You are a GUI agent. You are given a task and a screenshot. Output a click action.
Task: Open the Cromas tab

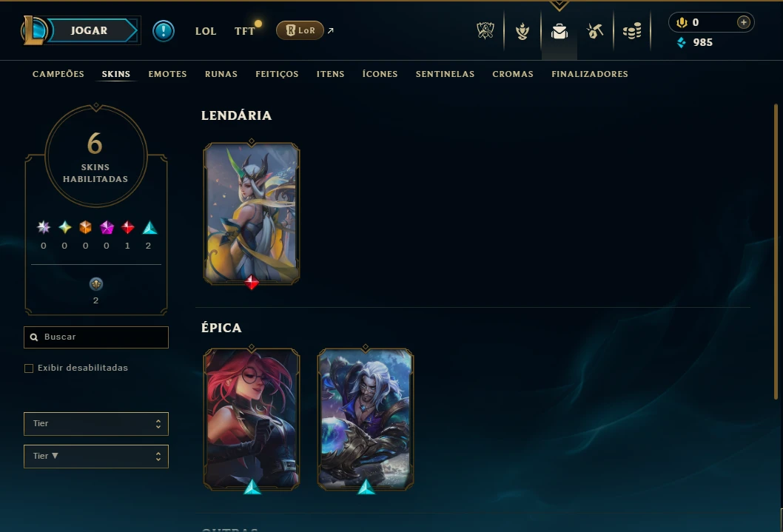coord(513,74)
